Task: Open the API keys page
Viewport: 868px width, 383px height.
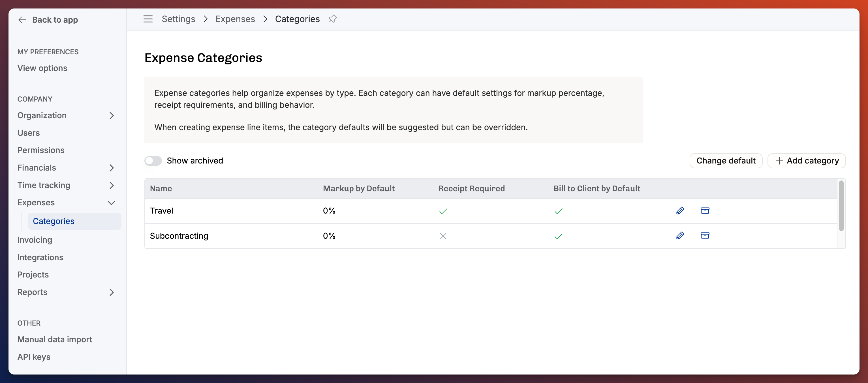Action: pos(34,357)
